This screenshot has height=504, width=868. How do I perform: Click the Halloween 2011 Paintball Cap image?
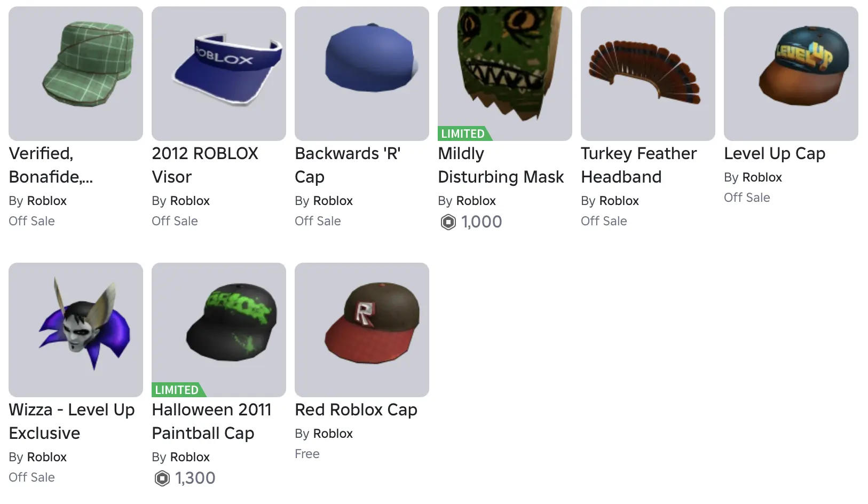point(219,327)
